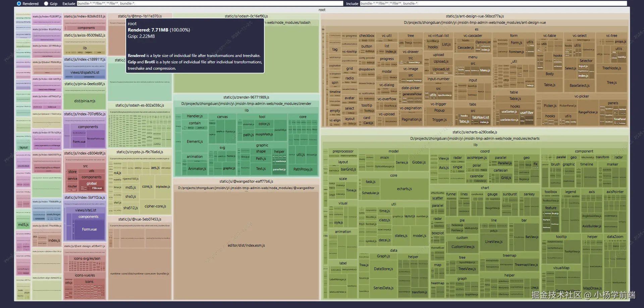
Task: Select the UploadList block
Action: (x=441, y=69)
